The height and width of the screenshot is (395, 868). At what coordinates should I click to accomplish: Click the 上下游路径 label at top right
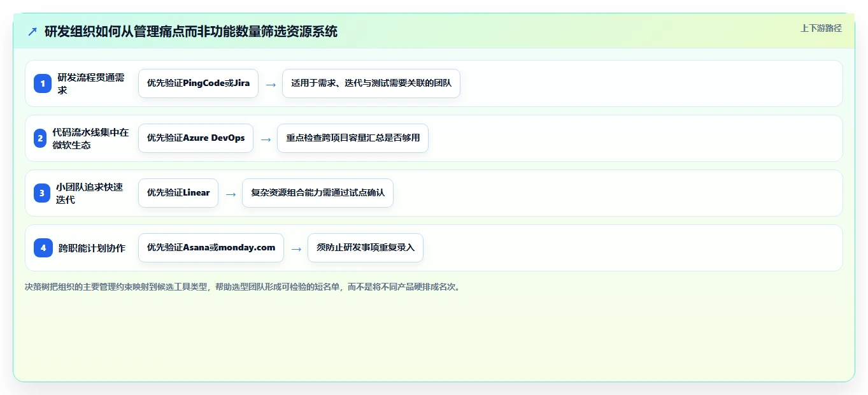821,28
